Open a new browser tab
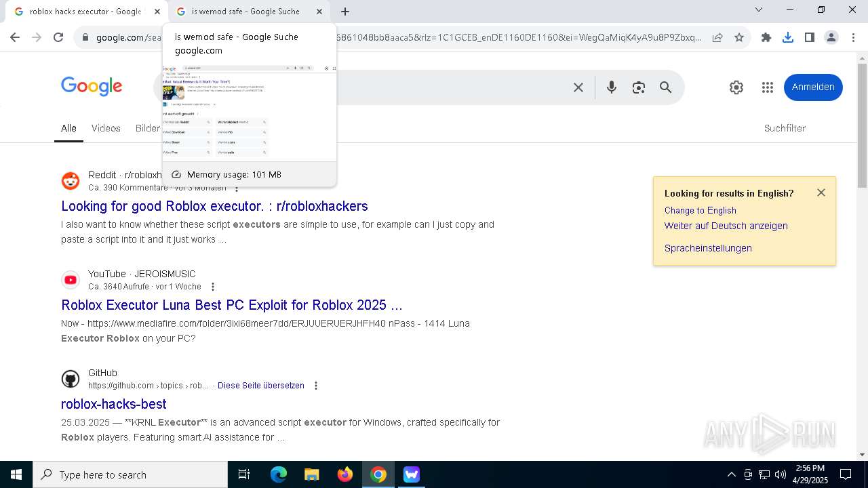 (344, 12)
